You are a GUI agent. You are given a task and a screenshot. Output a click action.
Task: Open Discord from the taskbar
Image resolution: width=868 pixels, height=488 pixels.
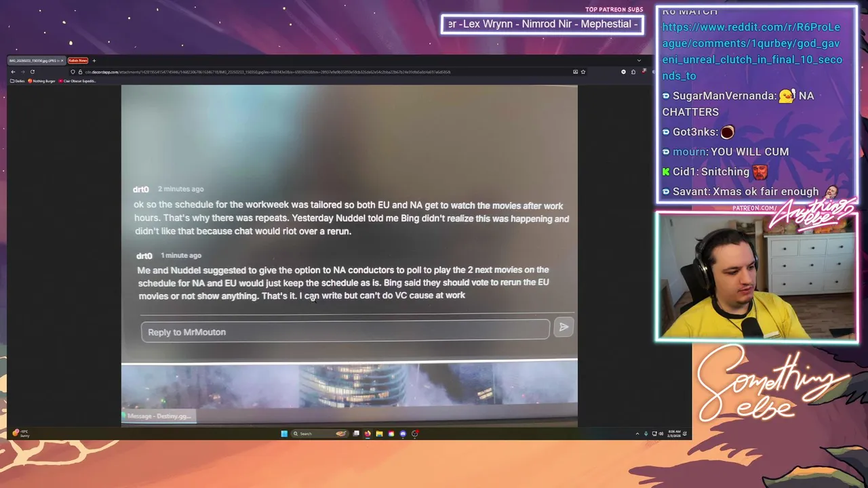(403, 434)
